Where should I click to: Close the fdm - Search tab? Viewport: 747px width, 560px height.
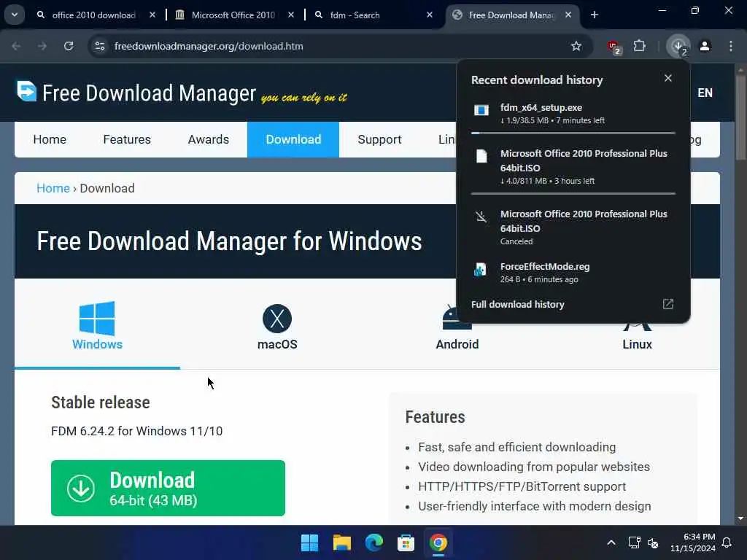tap(429, 15)
